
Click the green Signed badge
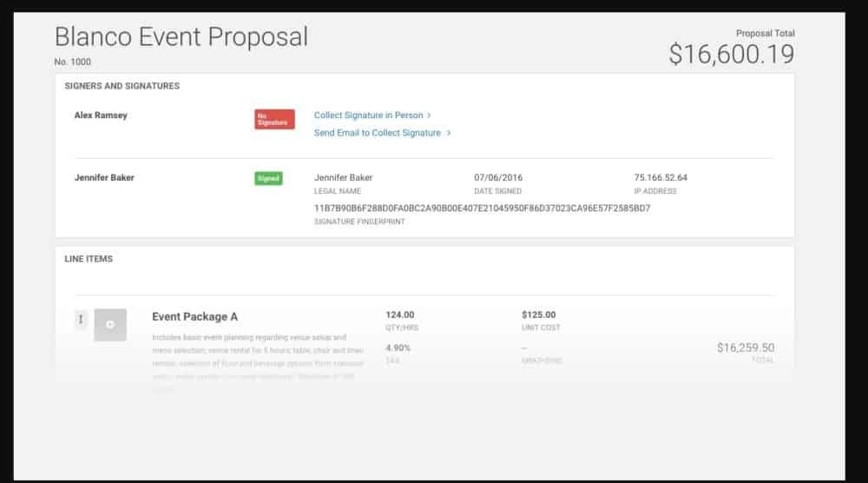point(268,178)
